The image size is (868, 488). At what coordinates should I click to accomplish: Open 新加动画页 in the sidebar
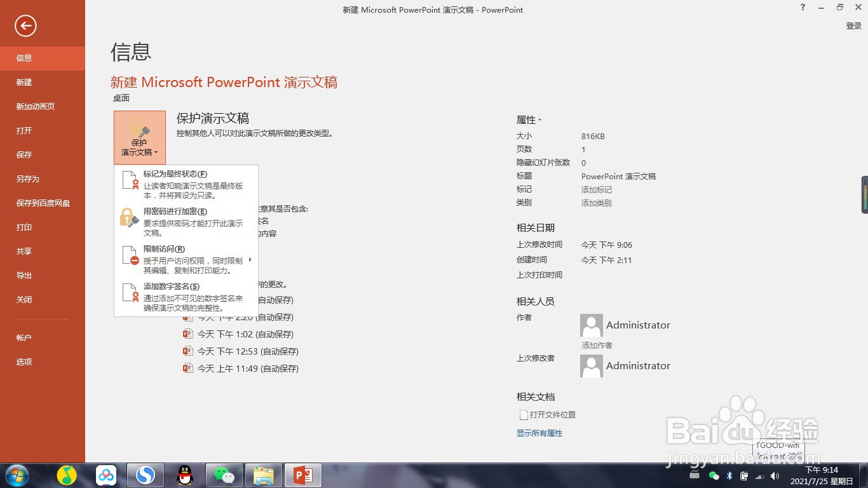43,106
